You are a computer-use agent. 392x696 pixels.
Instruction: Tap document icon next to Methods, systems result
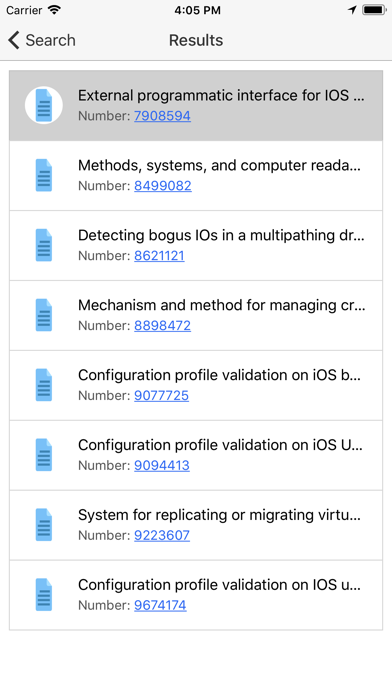44,175
